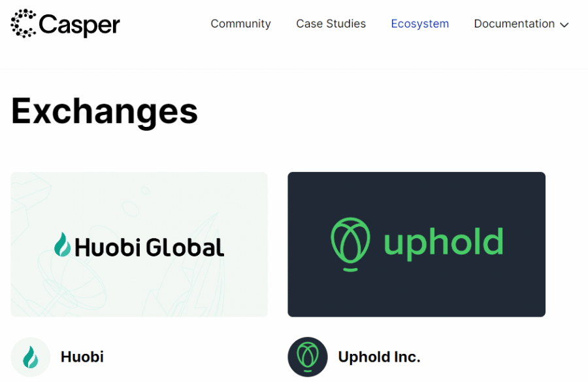Expand the Documentation chevron arrow
The height and width of the screenshot is (382, 588).
pos(564,25)
